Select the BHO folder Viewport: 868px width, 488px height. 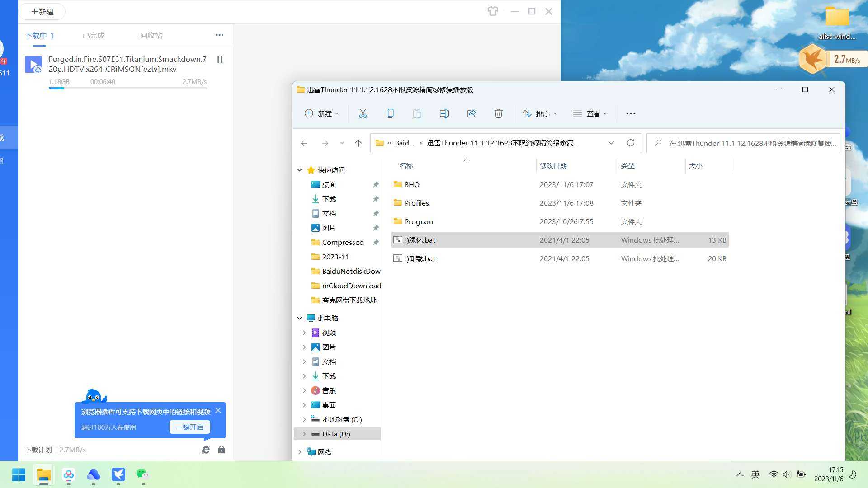pyautogui.click(x=560, y=184)
